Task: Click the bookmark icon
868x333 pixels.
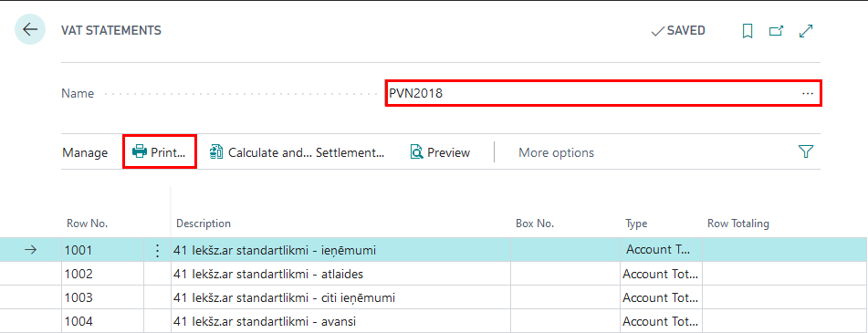Action: [x=748, y=31]
